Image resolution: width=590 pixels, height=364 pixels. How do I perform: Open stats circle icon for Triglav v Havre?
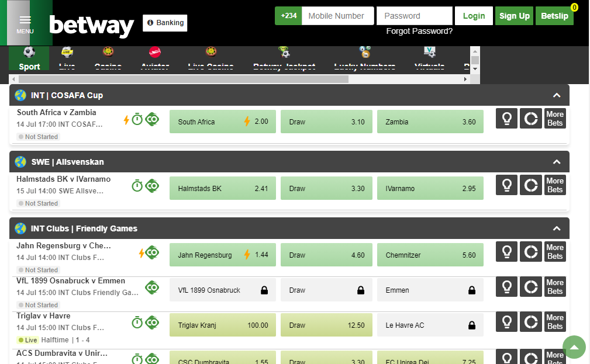(x=530, y=321)
